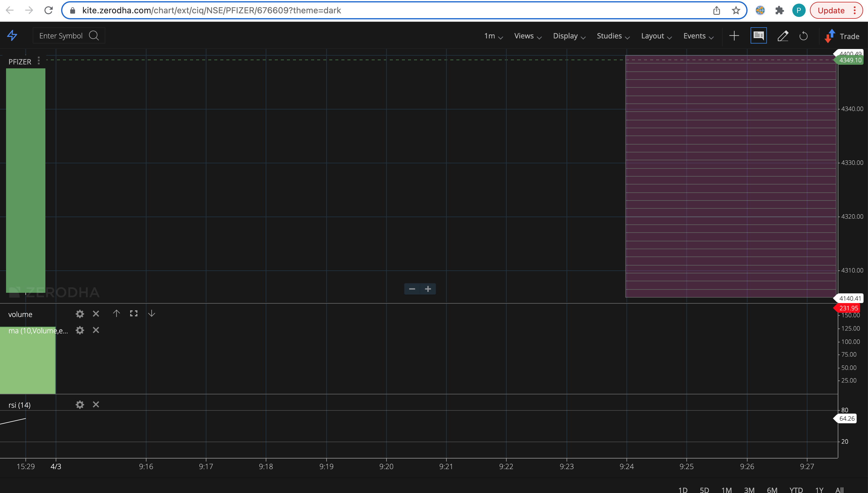
Task: Click the purple shaded chart rectangle
Action: click(731, 176)
